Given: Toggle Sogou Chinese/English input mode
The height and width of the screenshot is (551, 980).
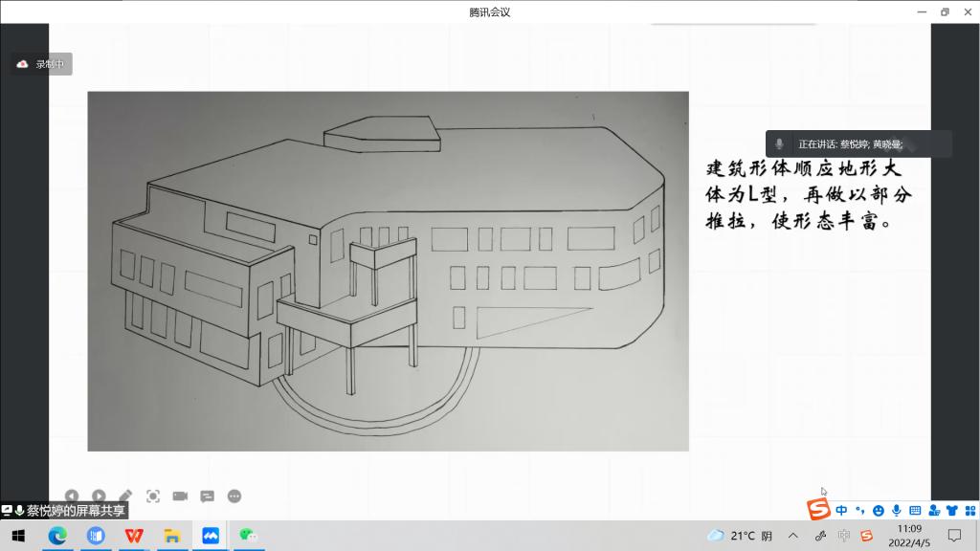Looking at the screenshot, I should click(841, 510).
